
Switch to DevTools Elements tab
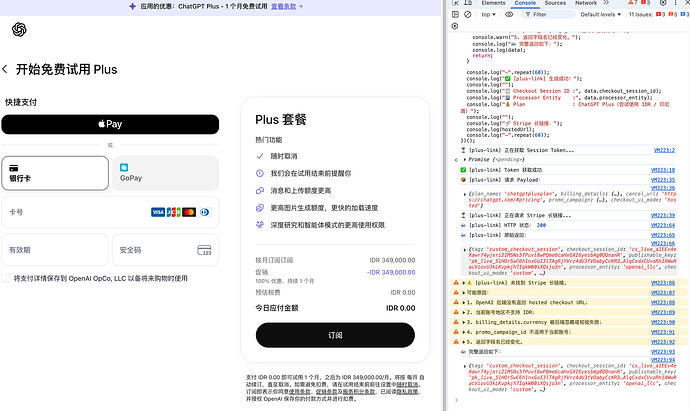(x=493, y=3)
